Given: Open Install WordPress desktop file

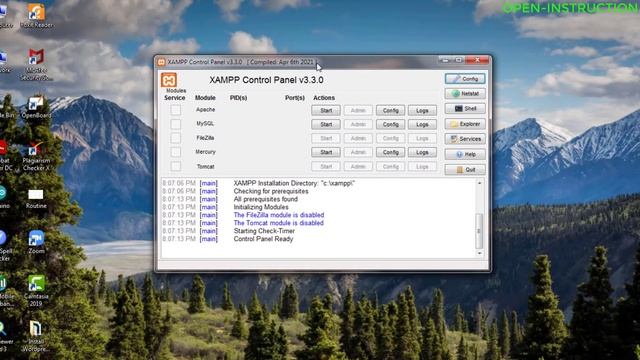Looking at the screenshot, I should click(x=36, y=337).
